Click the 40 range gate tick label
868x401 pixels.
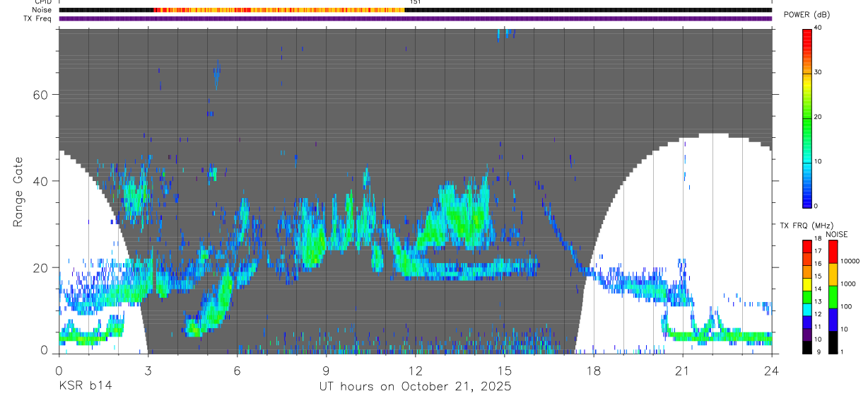[x=40, y=181]
